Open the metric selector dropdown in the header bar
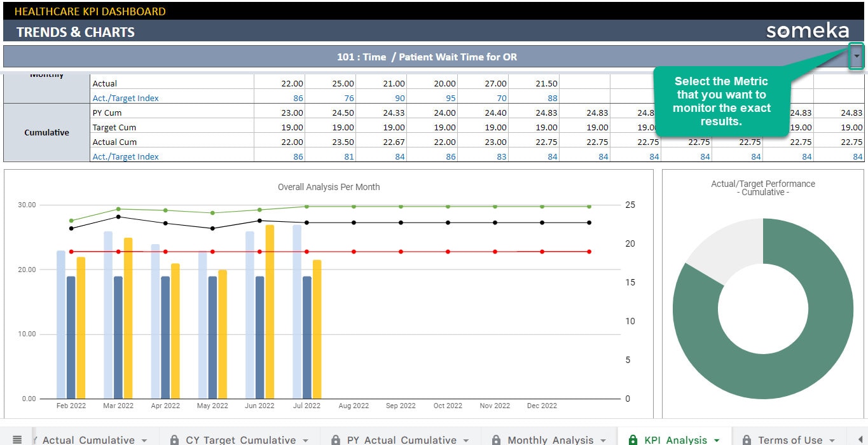The image size is (868, 445). click(857, 57)
